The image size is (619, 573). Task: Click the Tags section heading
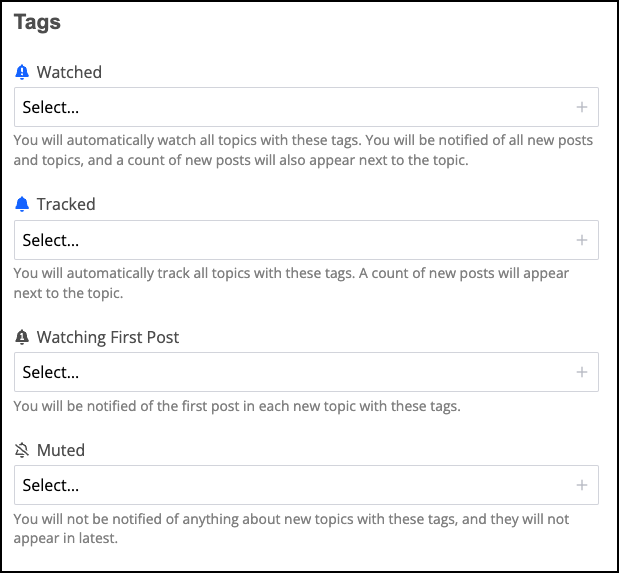pyautogui.click(x=37, y=21)
